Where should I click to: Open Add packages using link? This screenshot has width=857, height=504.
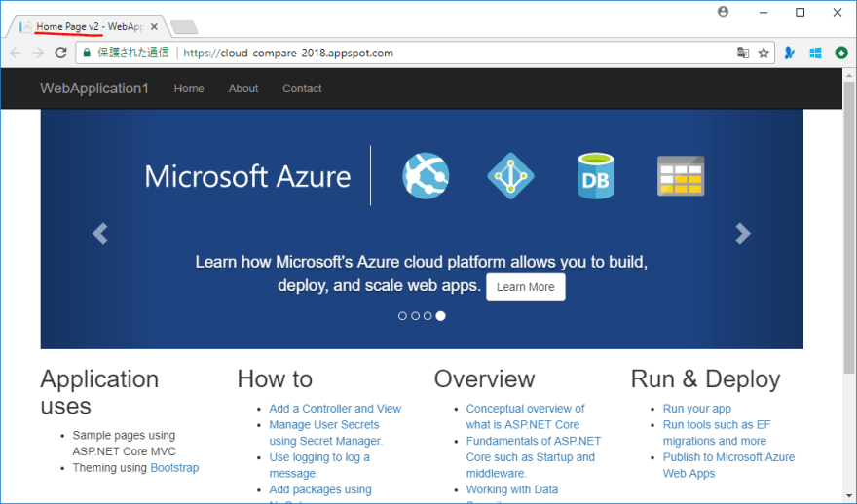coord(320,489)
